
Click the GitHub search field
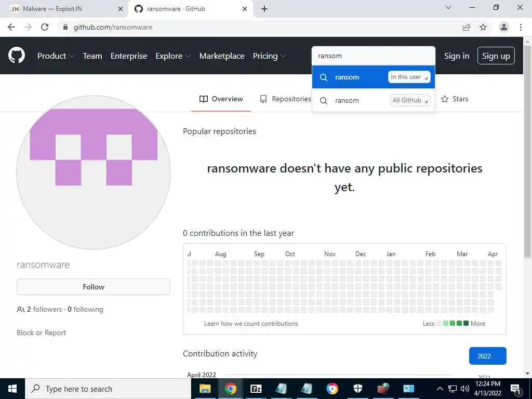[373, 56]
